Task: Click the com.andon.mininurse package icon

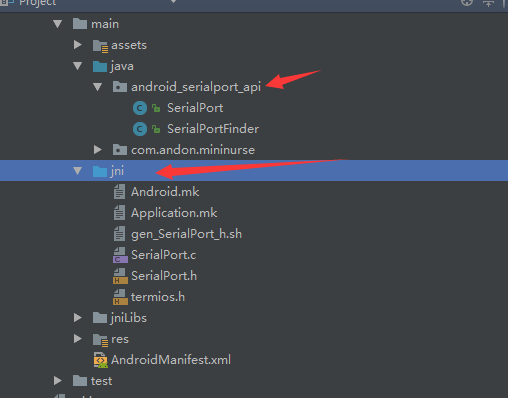Action: coord(120,150)
